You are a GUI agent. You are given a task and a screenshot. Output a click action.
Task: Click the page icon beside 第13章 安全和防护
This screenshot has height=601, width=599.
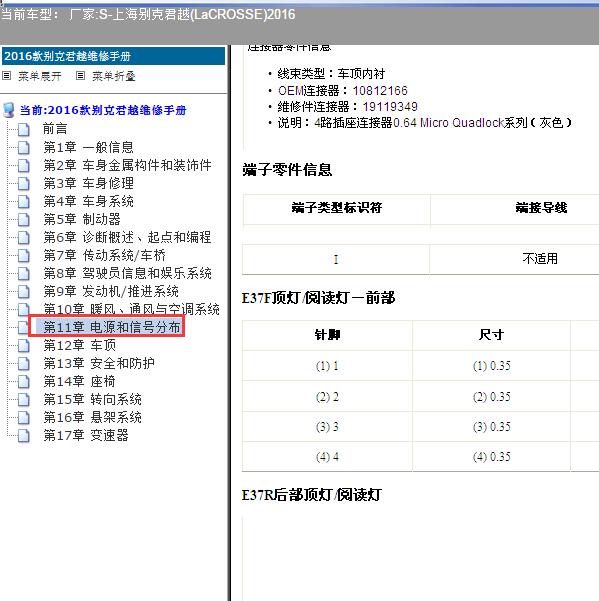tap(24, 363)
